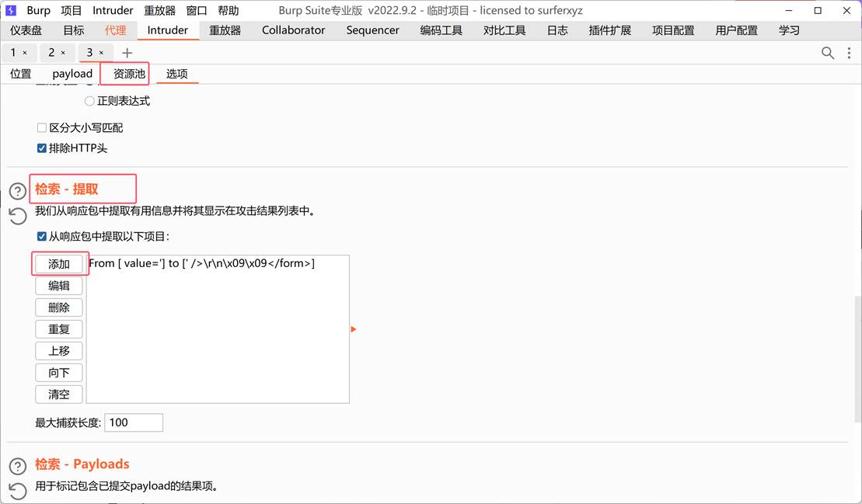This screenshot has height=504, width=862.
Task: Reset 检索 - 提取 section to defaults
Action: click(18, 216)
